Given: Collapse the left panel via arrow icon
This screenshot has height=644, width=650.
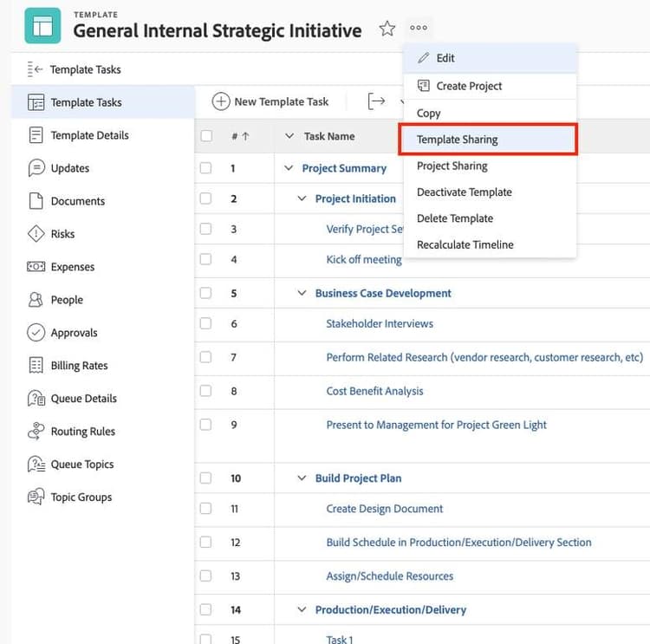Looking at the screenshot, I should click(x=36, y=69).
